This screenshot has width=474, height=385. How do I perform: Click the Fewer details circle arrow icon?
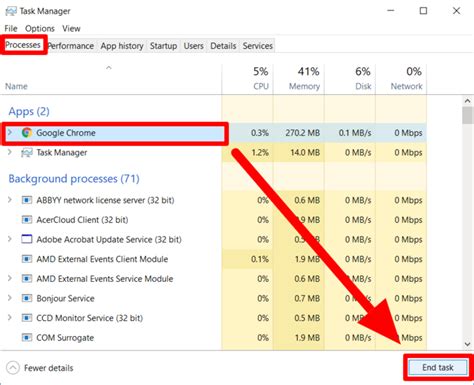[13, 368]
